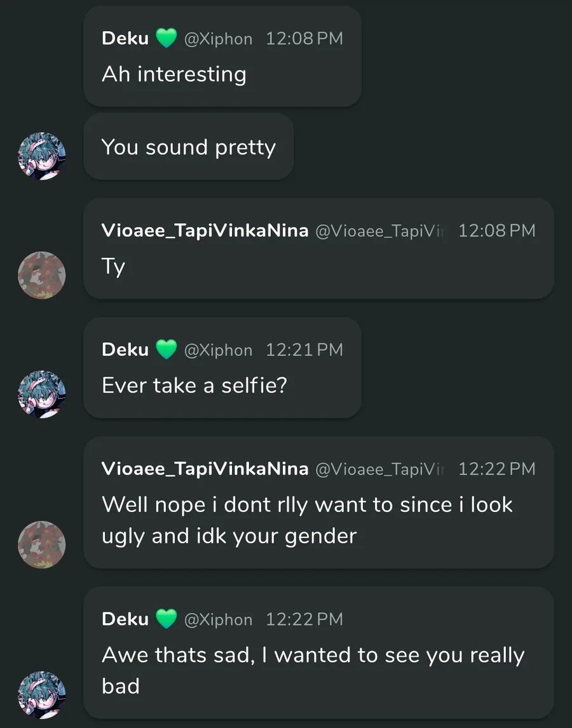Select the "You sound pretty" message bubble
The height and width of the screenshot is (728, 572).
point(188,147)
